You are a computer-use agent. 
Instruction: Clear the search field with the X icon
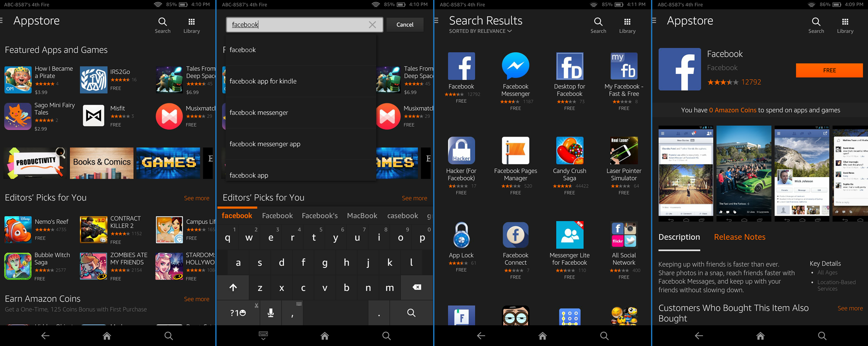pos(372,25)
